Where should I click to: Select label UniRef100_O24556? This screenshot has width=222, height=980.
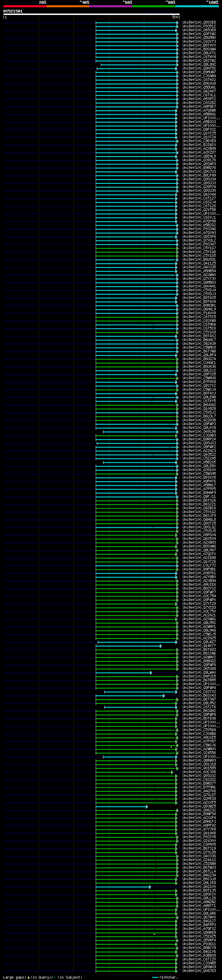point(199,753)
